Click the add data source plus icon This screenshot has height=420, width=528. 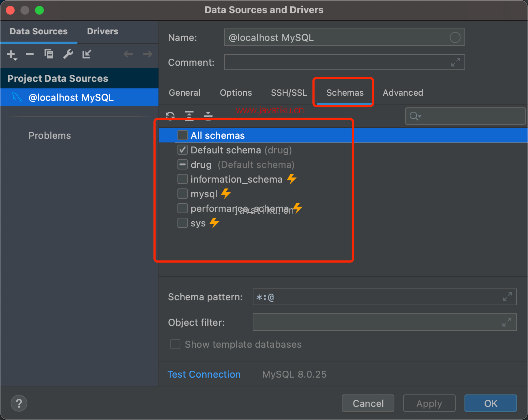12,55
